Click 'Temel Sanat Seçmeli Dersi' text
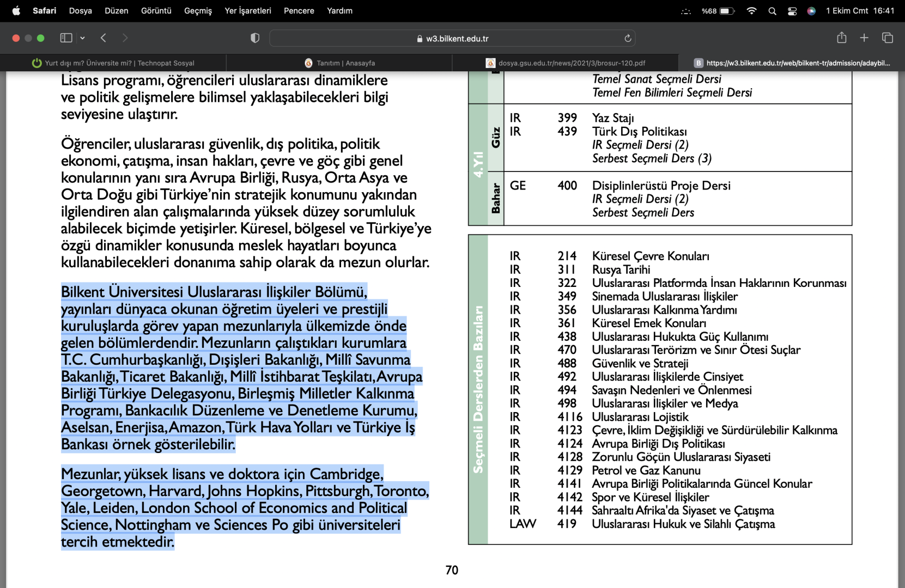The image size is (905, 588). click(x=657, y=79)
